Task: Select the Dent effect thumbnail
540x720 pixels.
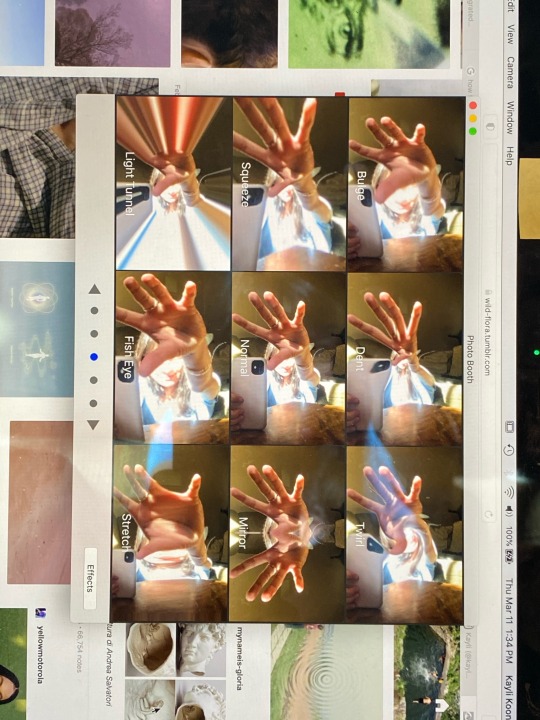Action: tap(405, 358)
